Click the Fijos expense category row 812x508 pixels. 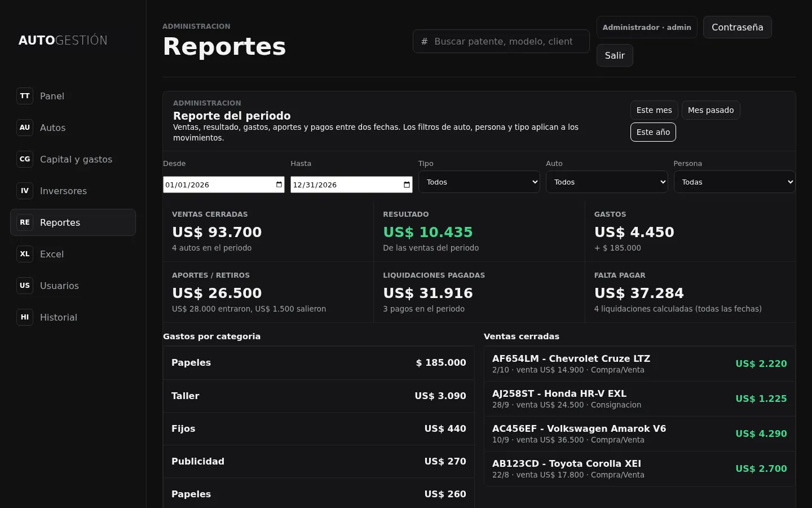click(319, 428)
